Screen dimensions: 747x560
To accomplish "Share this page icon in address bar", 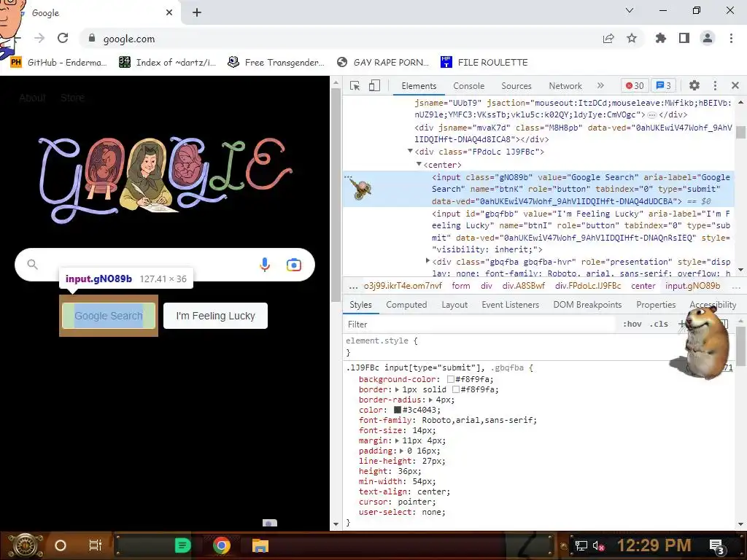I will (x=608, y=39).
